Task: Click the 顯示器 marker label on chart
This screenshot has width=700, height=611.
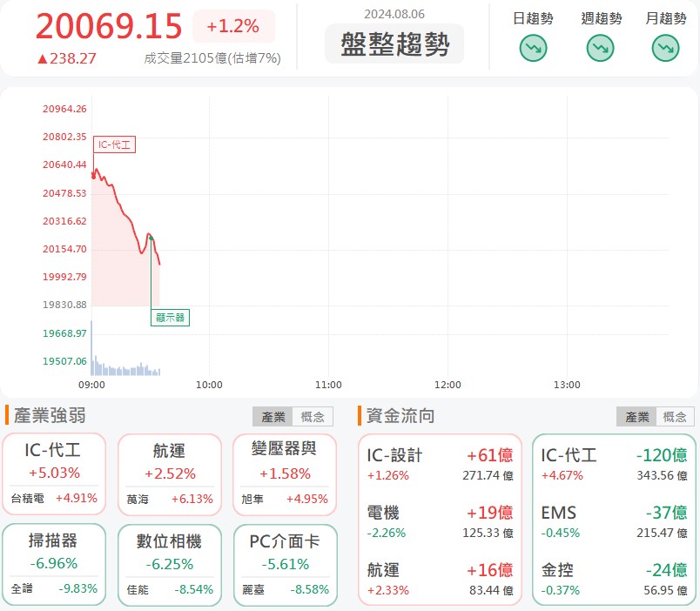Action: coord(170,318)
